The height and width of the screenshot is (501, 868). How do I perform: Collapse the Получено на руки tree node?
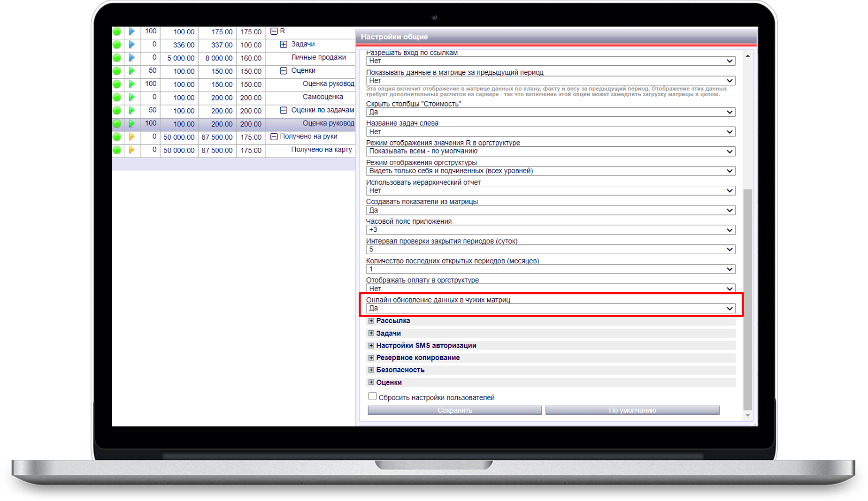click(x=274, y=137)
